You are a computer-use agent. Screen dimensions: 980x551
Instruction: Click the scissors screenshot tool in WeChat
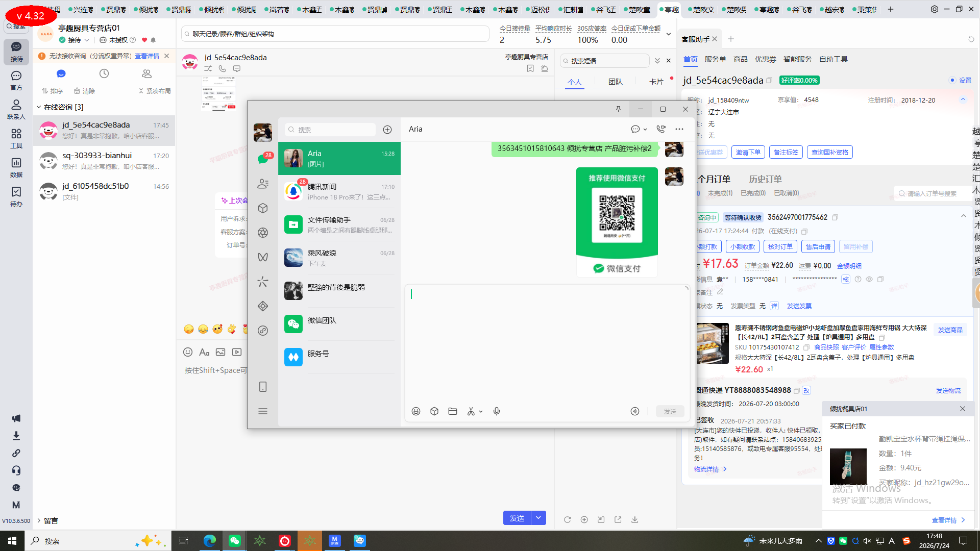pos(471,411)
